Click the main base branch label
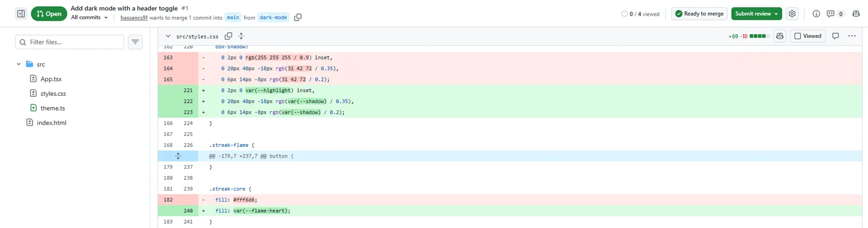Screen dimensions: 868x228 click(233, 17)
